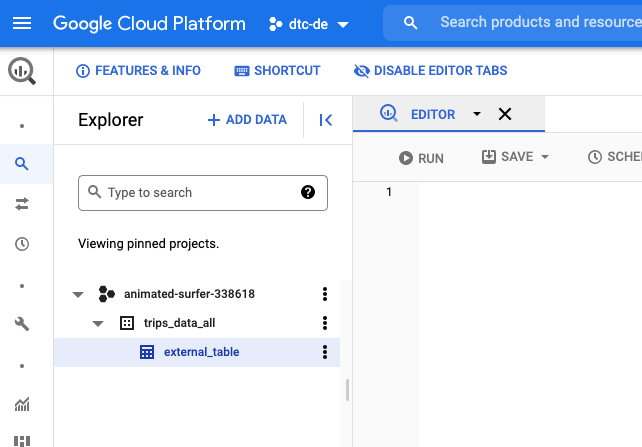Collapse the animated-surfer-338618 project node
Screen dimensions: 642x447
(x=78, y=294)
